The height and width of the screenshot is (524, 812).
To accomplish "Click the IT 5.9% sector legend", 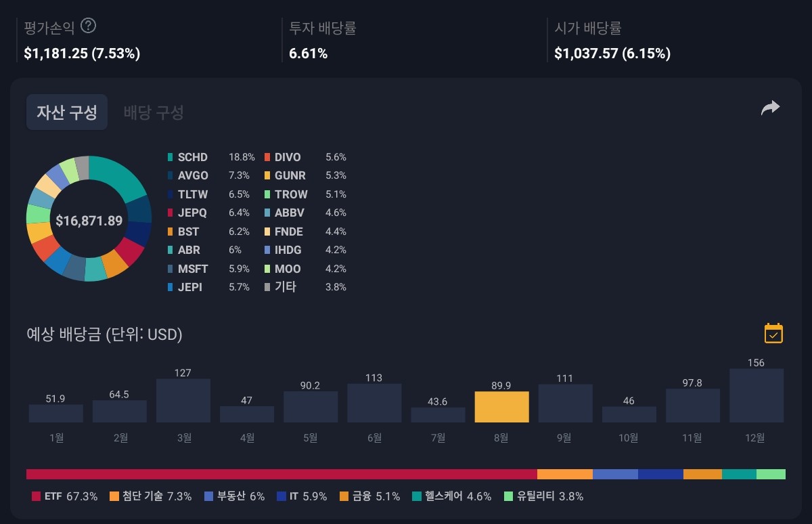I will pyautogui.click(x=302, y=496).
